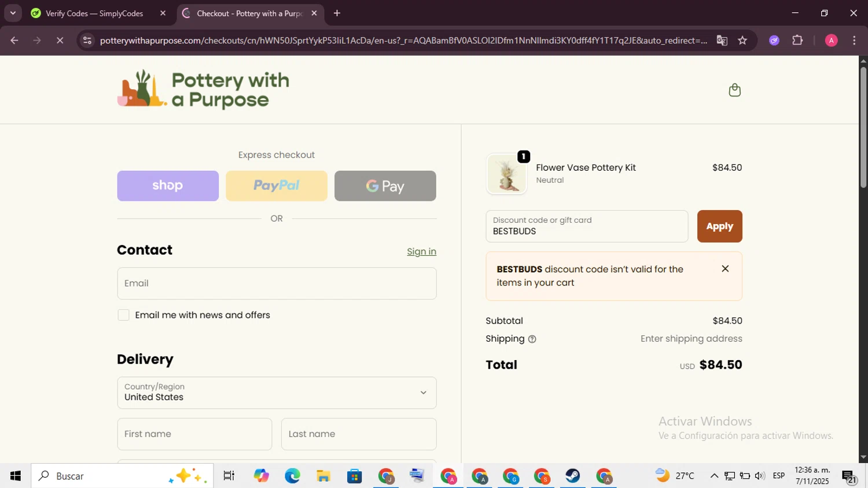Open a new browser tab
Image resolution: width=868 pixels, height=488 pixels.
(x=337, y=13)
